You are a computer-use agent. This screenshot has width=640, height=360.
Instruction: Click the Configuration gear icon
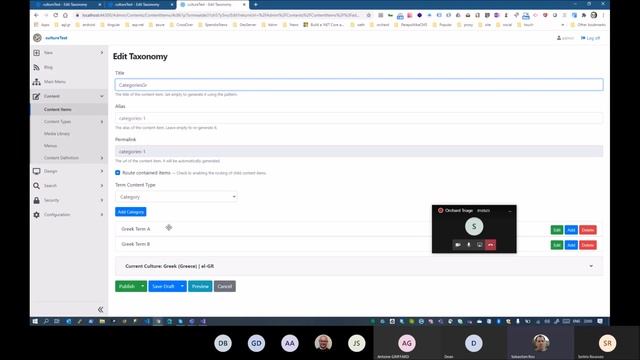(x=37, y=215)
